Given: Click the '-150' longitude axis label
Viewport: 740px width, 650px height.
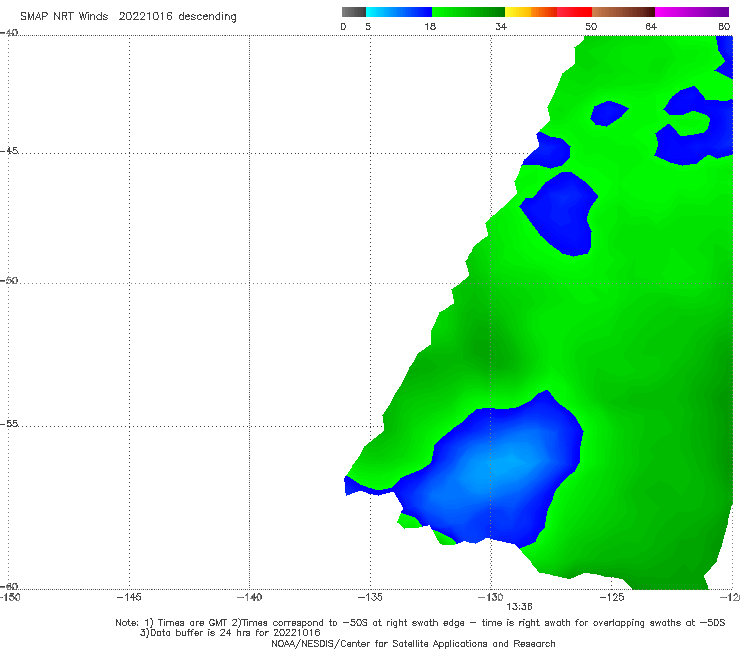Looking at the screenshot, I should [10, 597].
